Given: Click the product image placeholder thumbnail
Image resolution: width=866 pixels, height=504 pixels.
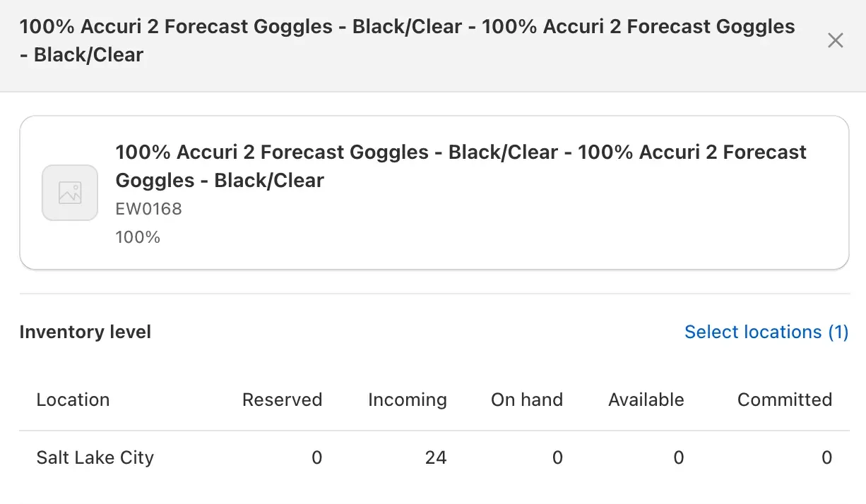Looking at the screenshot, I should click(x=70, y=193).
